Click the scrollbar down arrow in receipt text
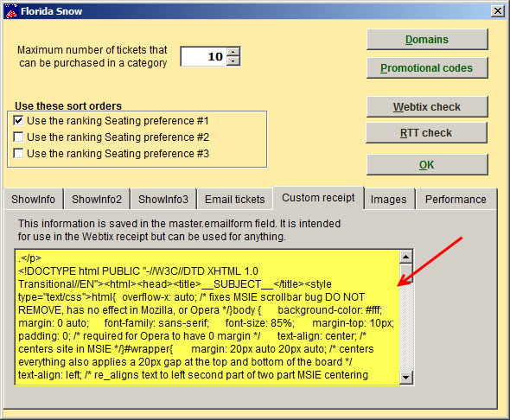This screenshot has width=510, height=420. (x=405, y=378)
